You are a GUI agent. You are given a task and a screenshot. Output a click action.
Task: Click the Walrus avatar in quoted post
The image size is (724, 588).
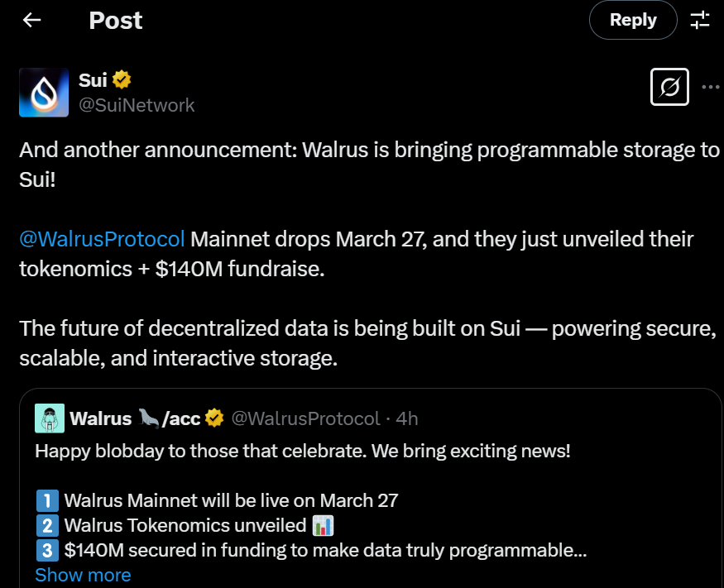[50, 418]
